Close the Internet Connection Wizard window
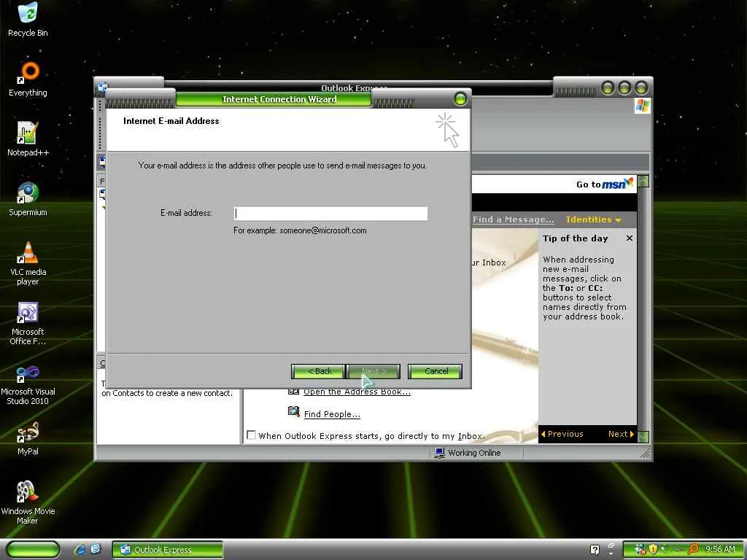 tap(460, 99)
